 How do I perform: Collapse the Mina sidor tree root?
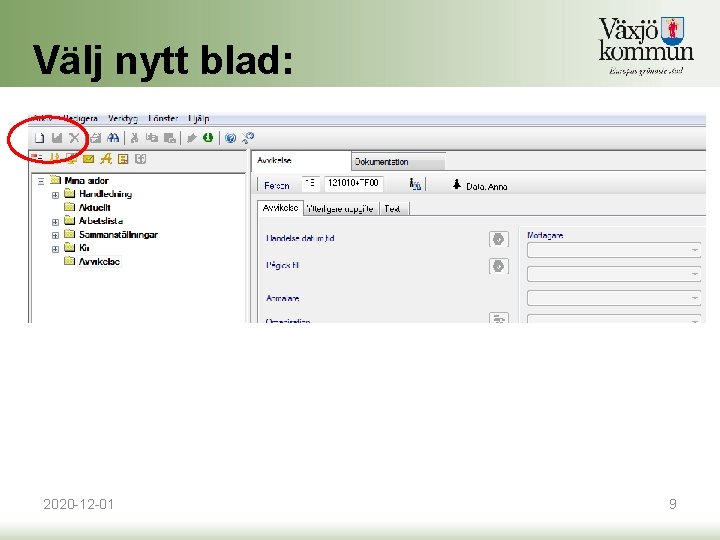pyautogui.click(x=41, y=181)
